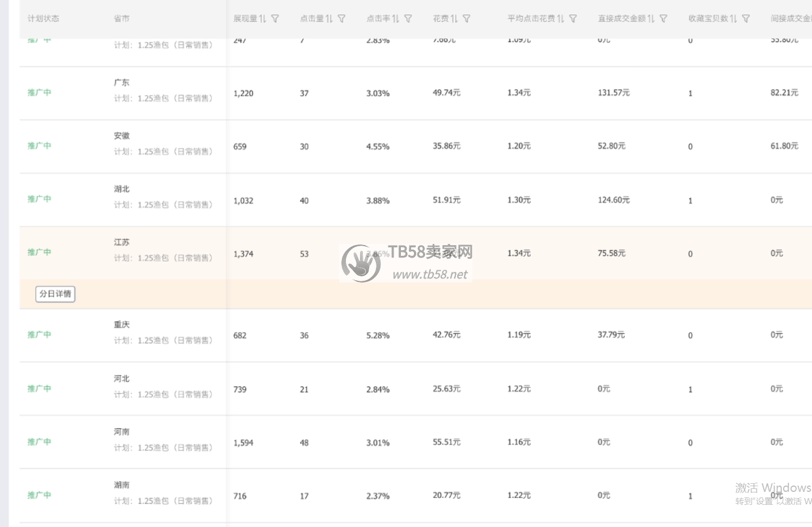Screen dimensions: 812x527
Task: Open the filter funnel for 展现量
Action: pyautogui.click(x=275, y=19)
